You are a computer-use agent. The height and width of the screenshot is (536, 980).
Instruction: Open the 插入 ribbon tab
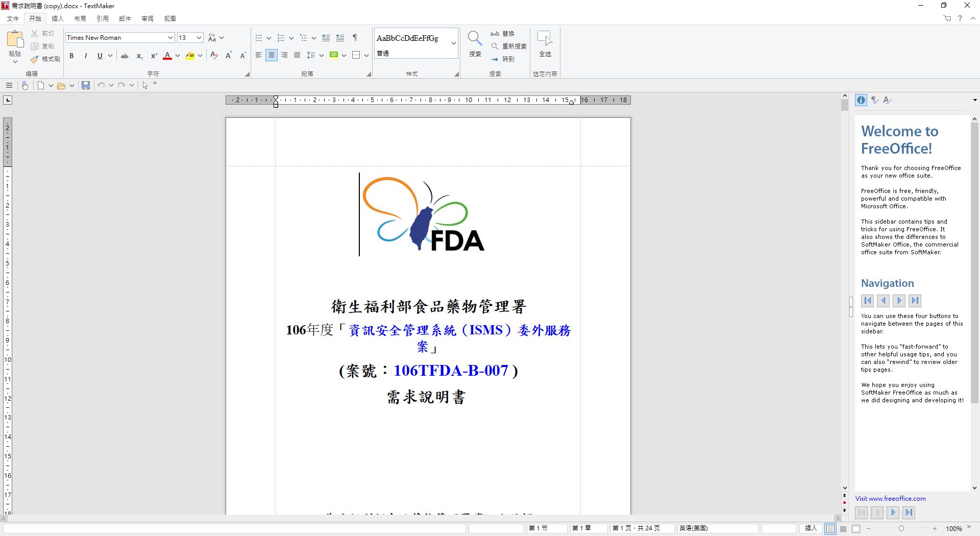pyautogui.click(x=58, y=18)
